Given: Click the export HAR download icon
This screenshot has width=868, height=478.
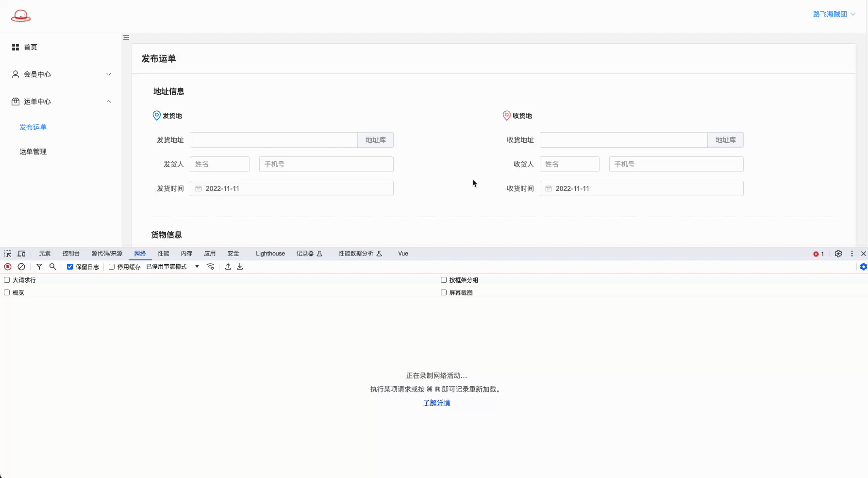Looking at the screenshot, I should [x=240, y=267].
